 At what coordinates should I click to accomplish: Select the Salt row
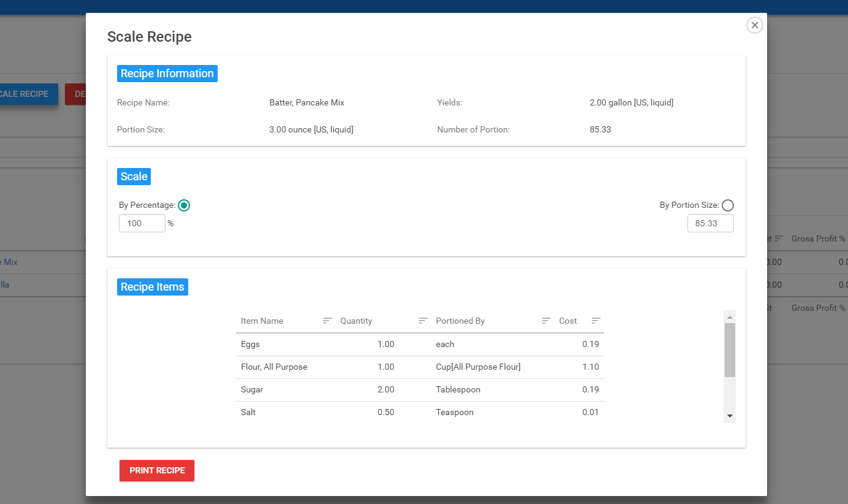[x=420, y=413]
